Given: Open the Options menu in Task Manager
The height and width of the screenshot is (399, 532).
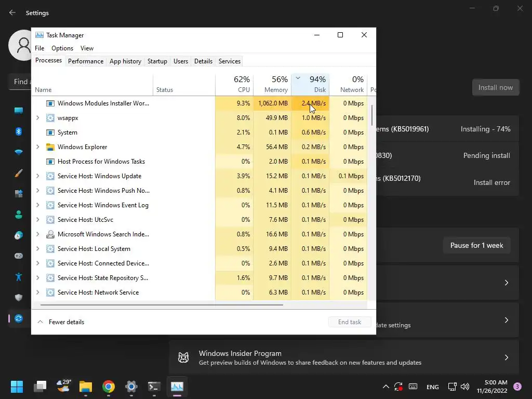Looking at the screenshot, I should [x=62, y=48].
